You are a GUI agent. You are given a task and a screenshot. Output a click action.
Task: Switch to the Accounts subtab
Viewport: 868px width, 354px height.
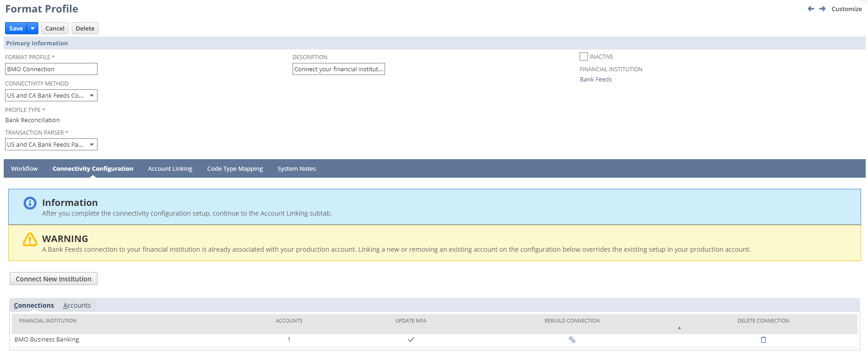(x=77, y=305)
